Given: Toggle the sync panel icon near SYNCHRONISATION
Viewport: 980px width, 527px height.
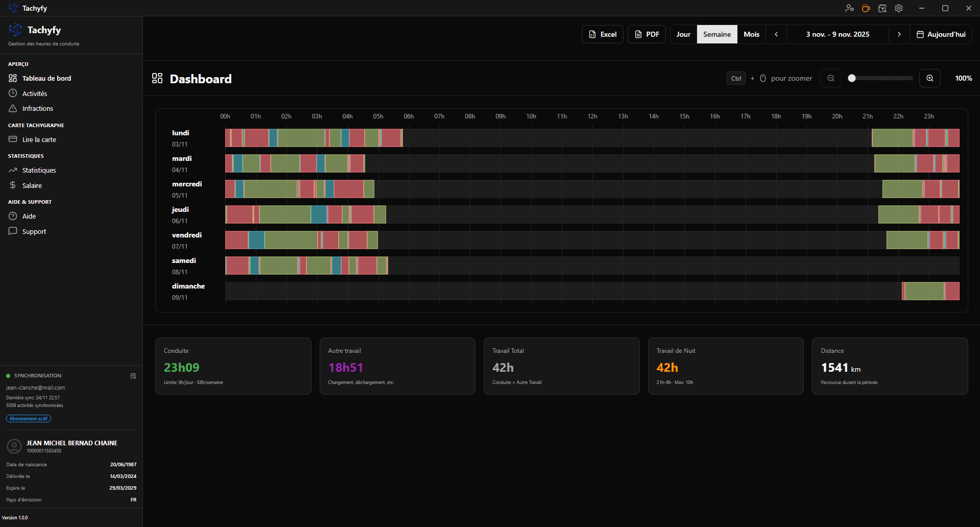Looking at the screenshot, I should coord(133,376).
